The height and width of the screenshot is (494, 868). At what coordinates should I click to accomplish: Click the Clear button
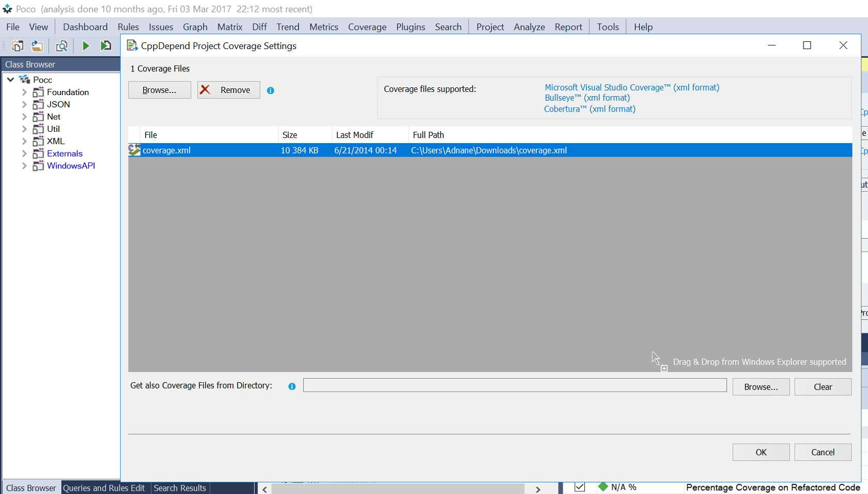pyautogui.click(x=823, y=387)
